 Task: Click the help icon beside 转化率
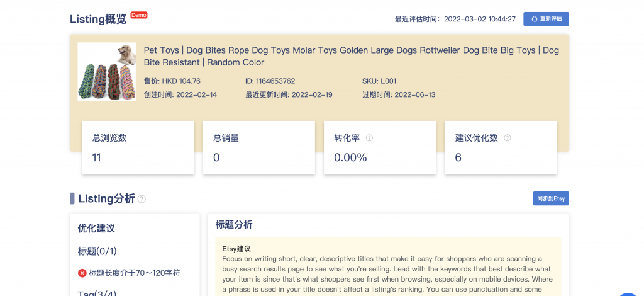369,138
